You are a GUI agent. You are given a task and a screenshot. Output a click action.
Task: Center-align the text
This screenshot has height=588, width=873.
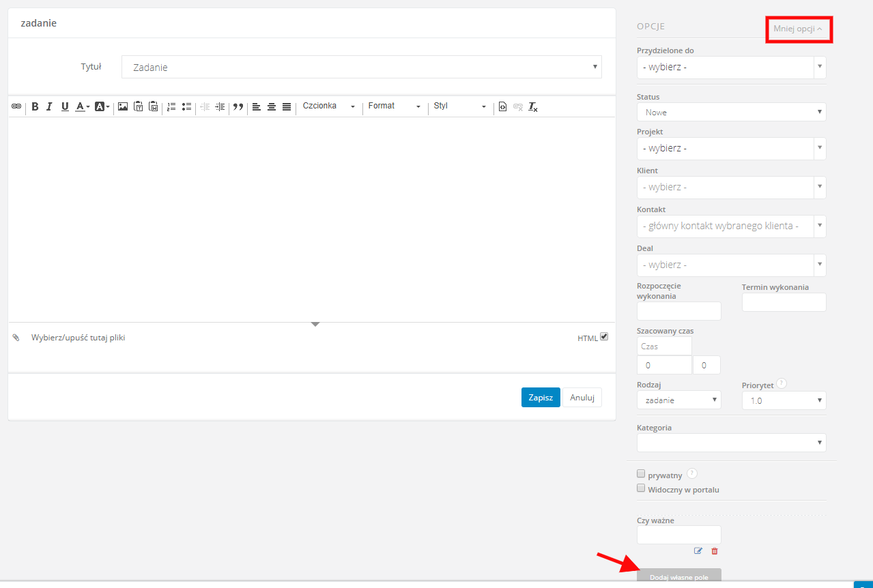271,106
